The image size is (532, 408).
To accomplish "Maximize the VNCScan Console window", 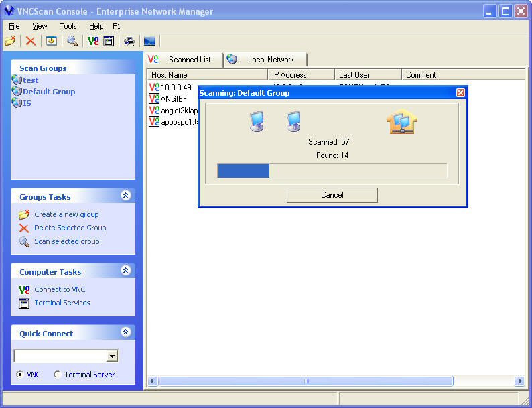I will [505, 11].
